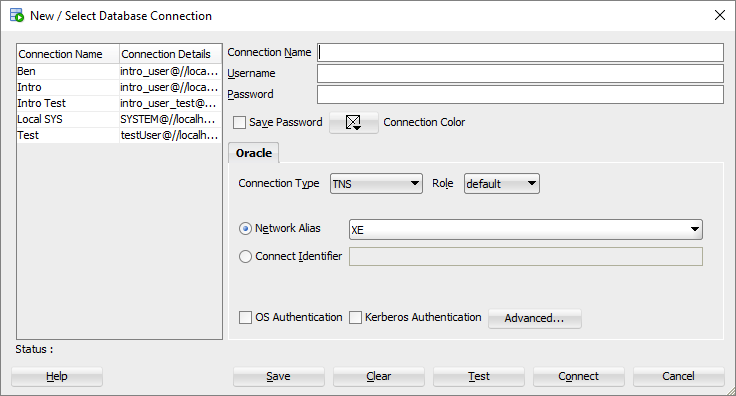Click the SYSTEM@//localh... details cell
Viewport: 736px width, 396px height.
click(170, 119)
